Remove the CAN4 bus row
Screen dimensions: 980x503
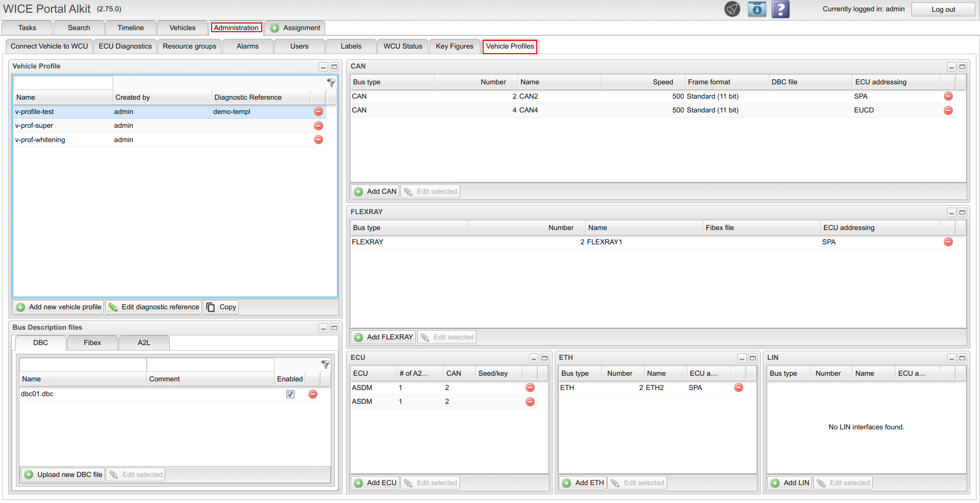click(948, 110)
